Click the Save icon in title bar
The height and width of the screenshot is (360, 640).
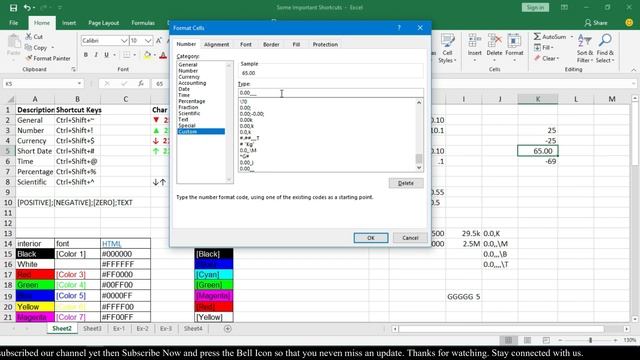pyautogui.click(x=13, y=8)
